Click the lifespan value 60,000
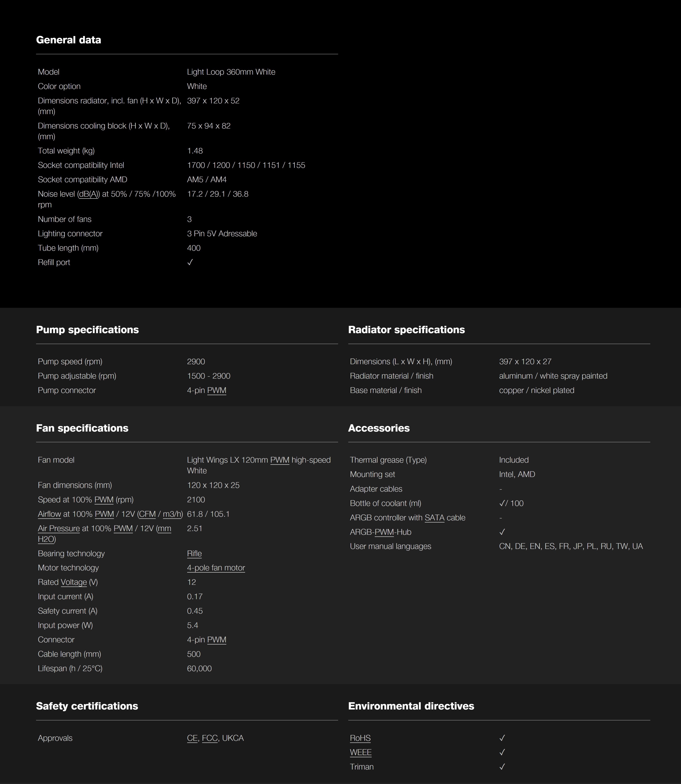The height and width of the screenshot is (784, 681). [199, 669]
